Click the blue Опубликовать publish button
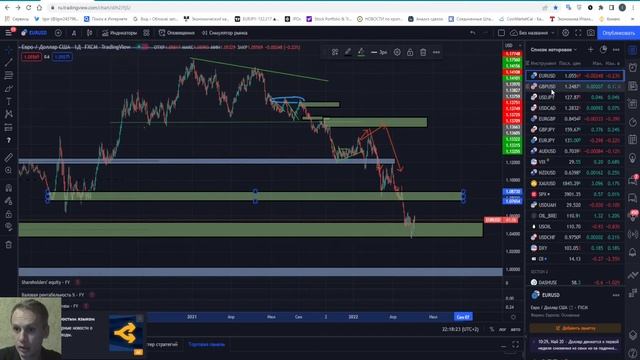This screenshot has height=360, width=640. 618,33
